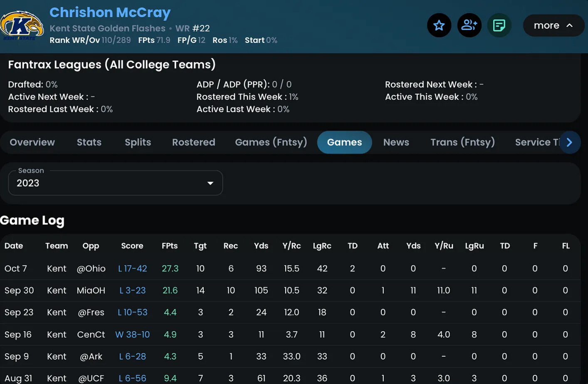This screenshot has width=588, height=384.
Task: Click the LgRc column header
Action: click(322, 246)
